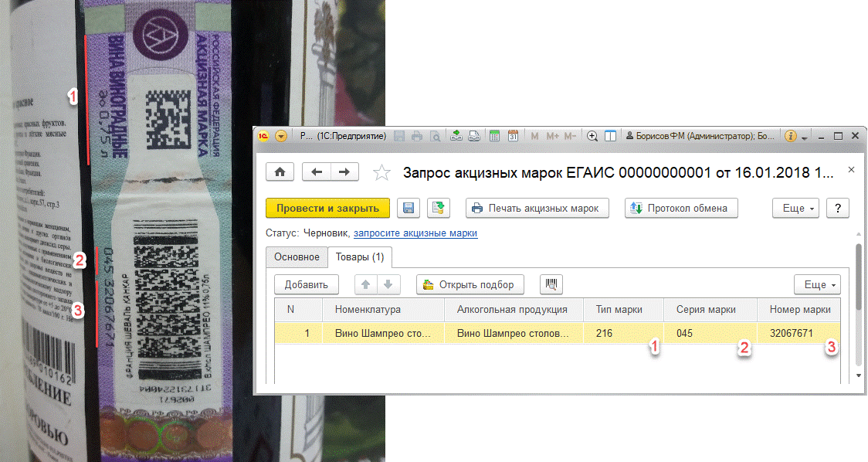This screenshot has height=462, width=868.
Task: Move row up with the up arrow
Action: pos(366,285)
